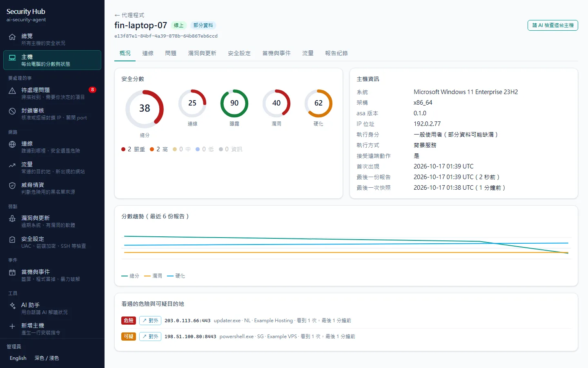Image resolution: width=588 pixels, height=368 pixels.
Task: Switch language with the English link
Action: pos(18,358)
